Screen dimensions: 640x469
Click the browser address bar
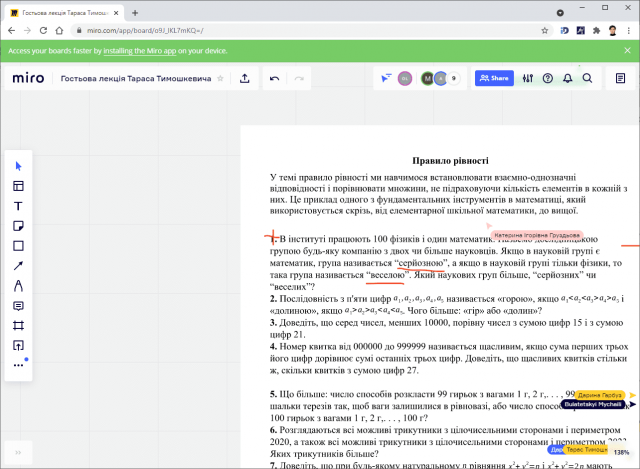(300, 31)
